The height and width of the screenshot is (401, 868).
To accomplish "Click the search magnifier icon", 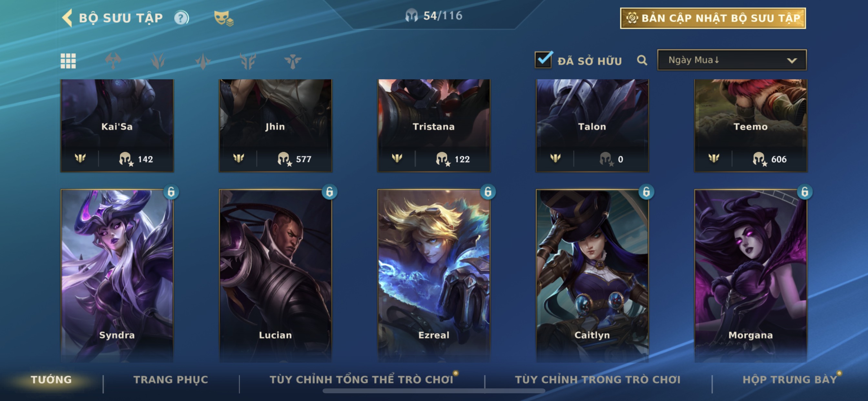I will (642, 61).
